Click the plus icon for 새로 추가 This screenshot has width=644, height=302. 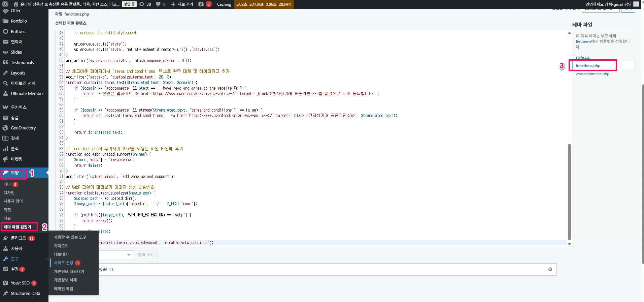(173, 4)
